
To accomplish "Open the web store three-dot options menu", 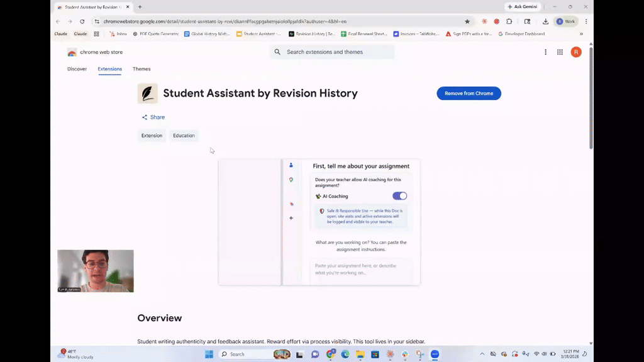I will [545, 52].
